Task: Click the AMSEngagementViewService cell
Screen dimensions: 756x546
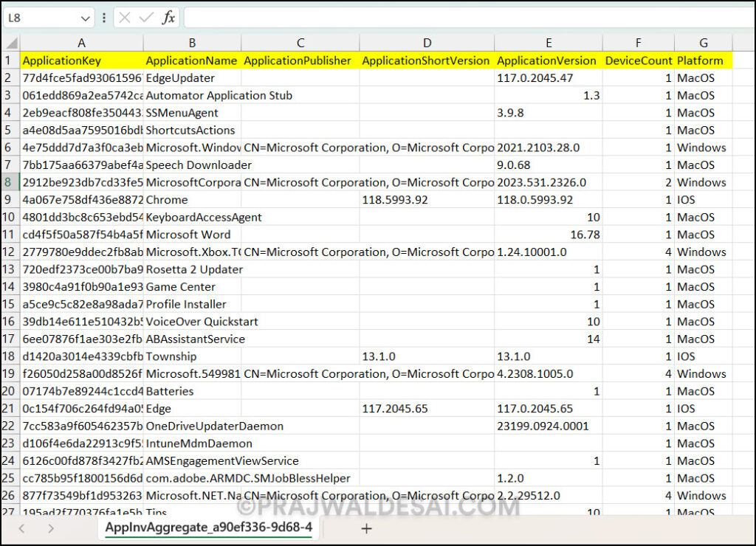Action: [192, 461]
